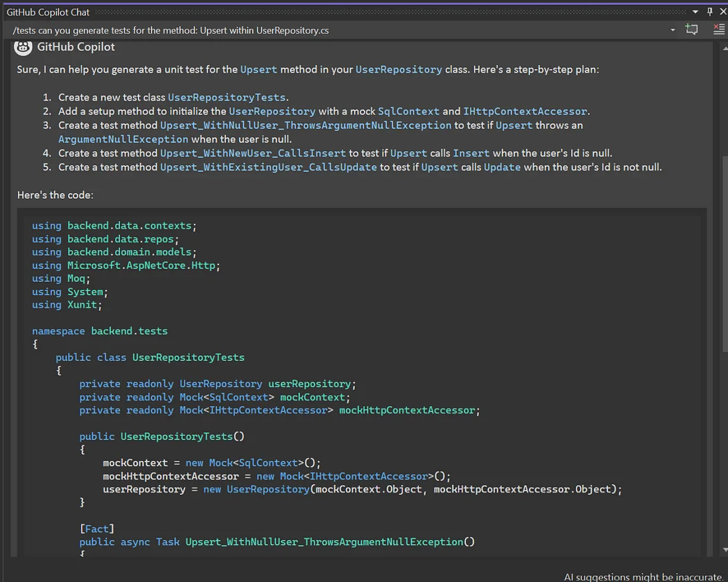
Task: Click the "using backend.data.repos;" code line
Action: [x=105, y=239]
